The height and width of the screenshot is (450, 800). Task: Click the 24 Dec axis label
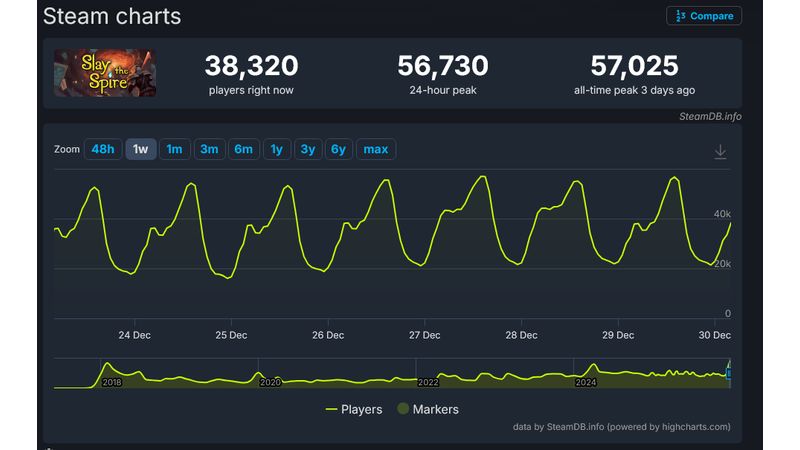pyautogui.click(x=135, y=335)
